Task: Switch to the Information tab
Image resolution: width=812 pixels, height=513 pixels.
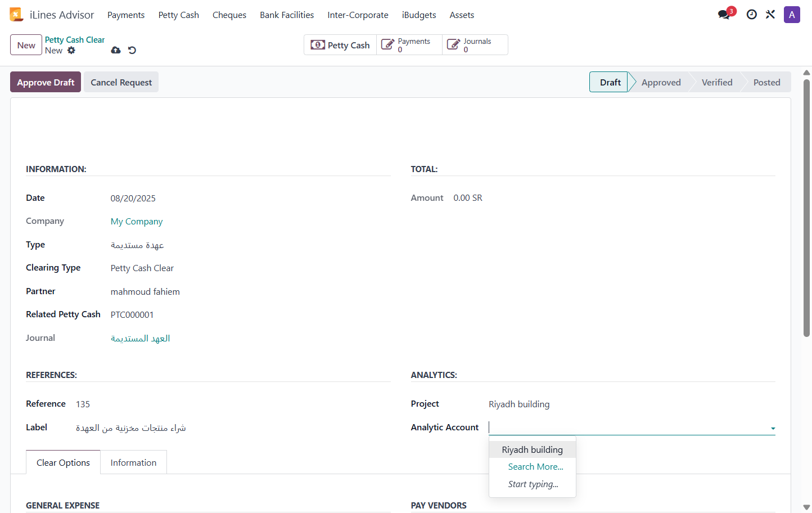Action: [133, 462]
